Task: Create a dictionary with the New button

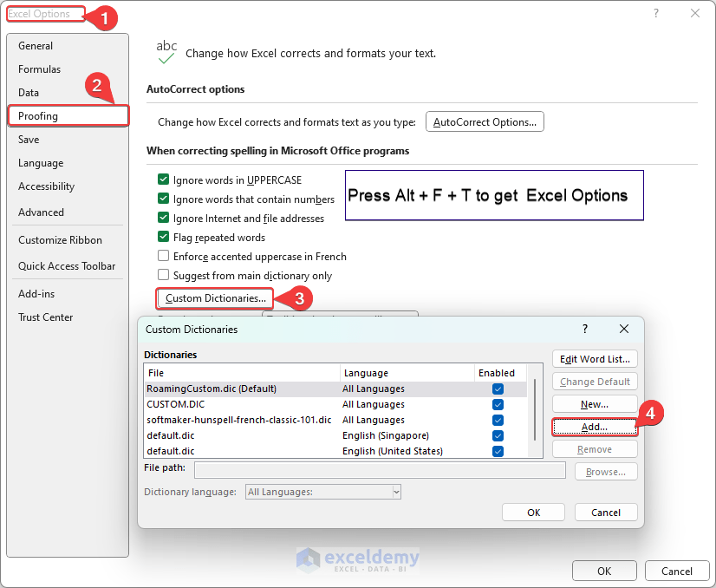Action: pos(595,403)
